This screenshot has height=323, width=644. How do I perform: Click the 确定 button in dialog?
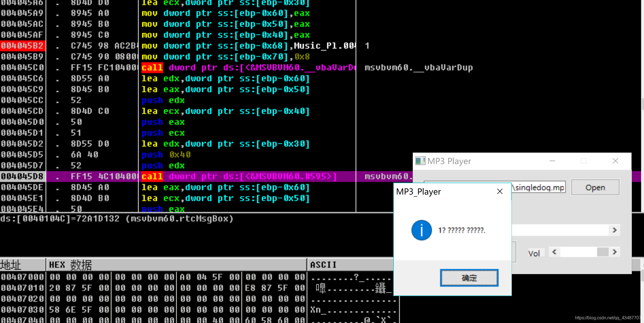pyautogui.click(x=469, y=278)
